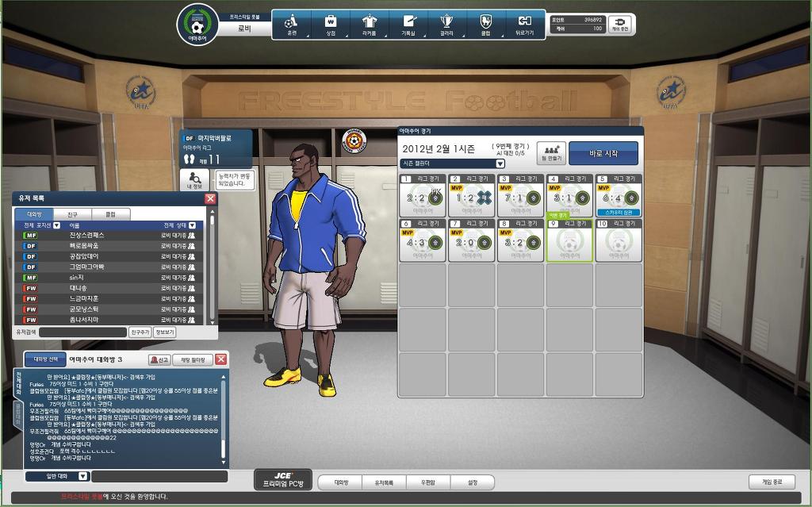Open the 상점 shop icon

click(x=331, y=24)
